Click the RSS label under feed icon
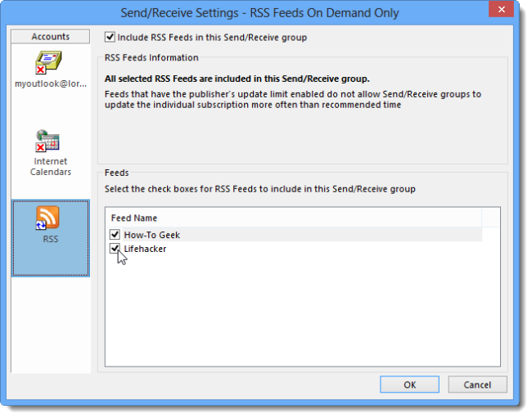Viewport: 532px width, 418px height. pos(50,239)
